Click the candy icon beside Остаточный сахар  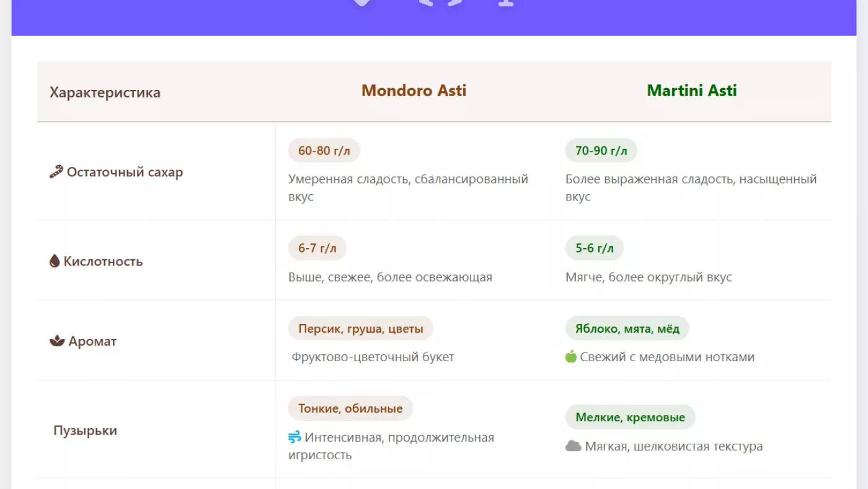tap(56, 172)
